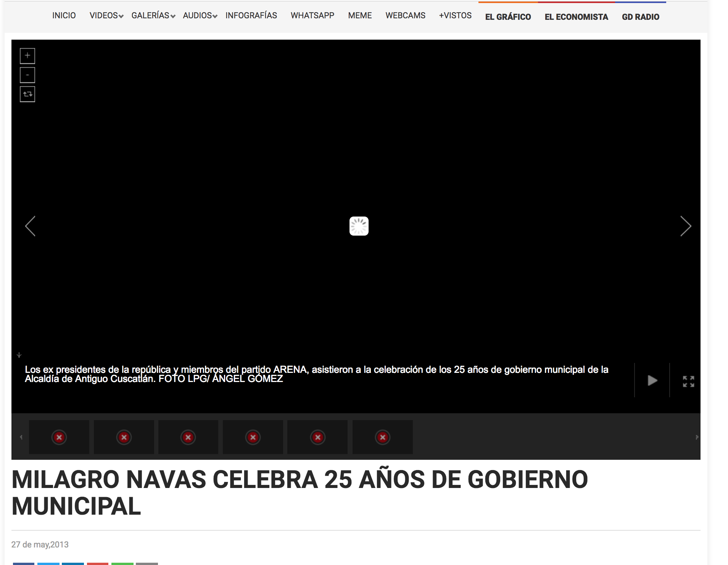Open the WEBCAMS section
This screenshot has width=728, height=565.
tap(405, 16)
